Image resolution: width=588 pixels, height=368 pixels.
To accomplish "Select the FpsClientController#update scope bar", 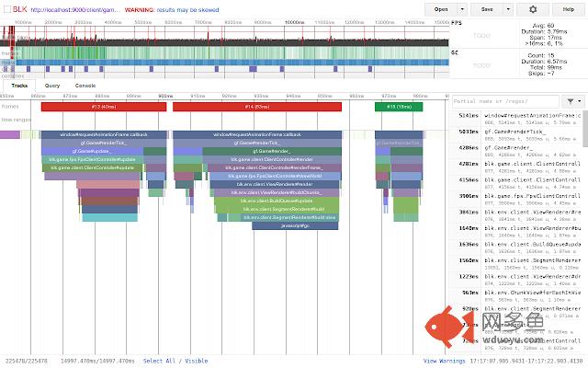I will pyautogui.click(x=92, y=159).
